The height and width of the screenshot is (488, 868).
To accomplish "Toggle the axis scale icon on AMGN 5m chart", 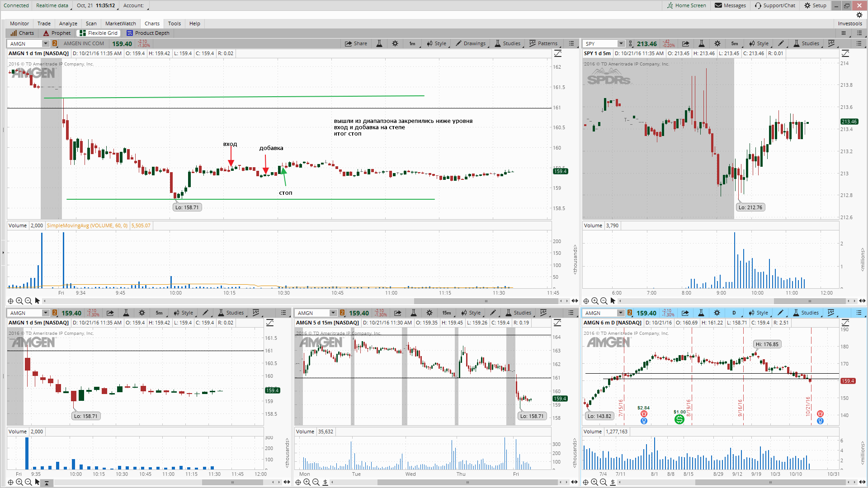I will (270, 323).
